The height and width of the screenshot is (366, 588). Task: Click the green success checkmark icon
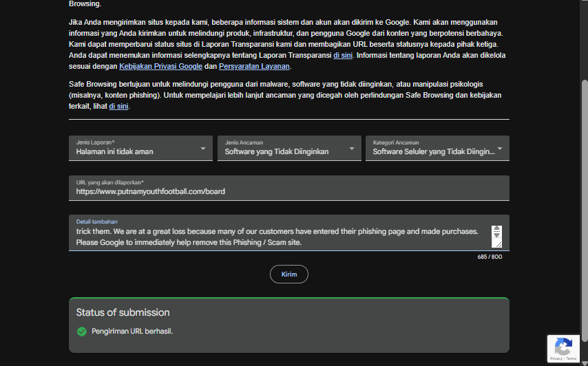tap(82, 332)
